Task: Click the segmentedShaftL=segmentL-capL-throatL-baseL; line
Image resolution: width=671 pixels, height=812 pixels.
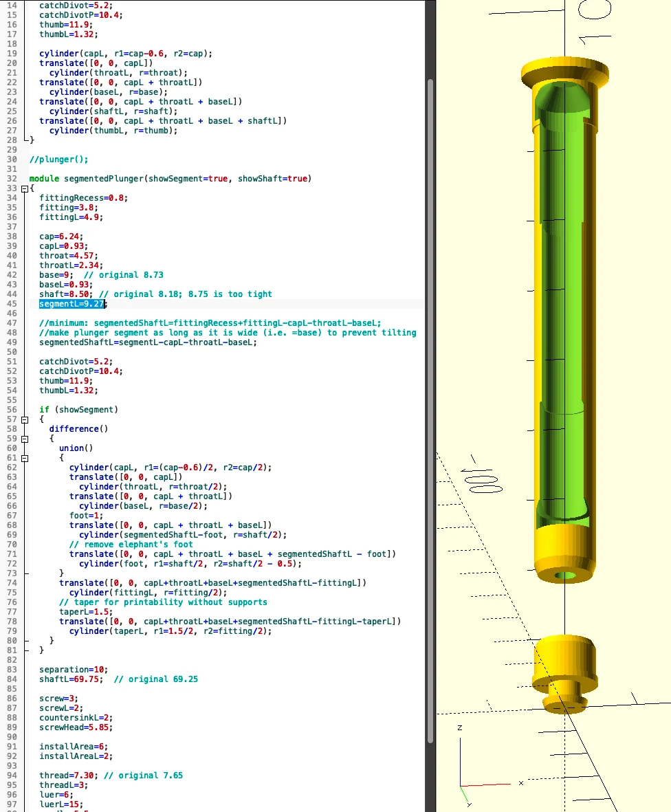Action: tap(148, 342)
